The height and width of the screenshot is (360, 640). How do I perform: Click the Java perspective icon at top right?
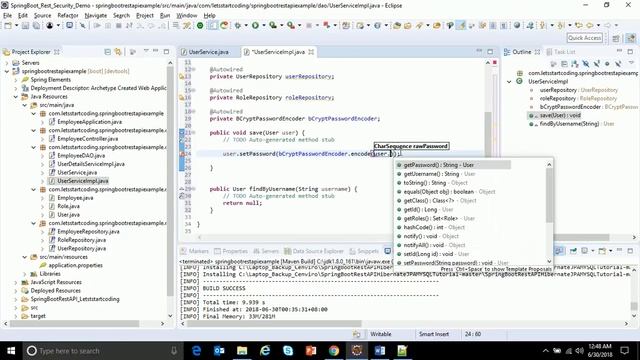coord(631,38)
